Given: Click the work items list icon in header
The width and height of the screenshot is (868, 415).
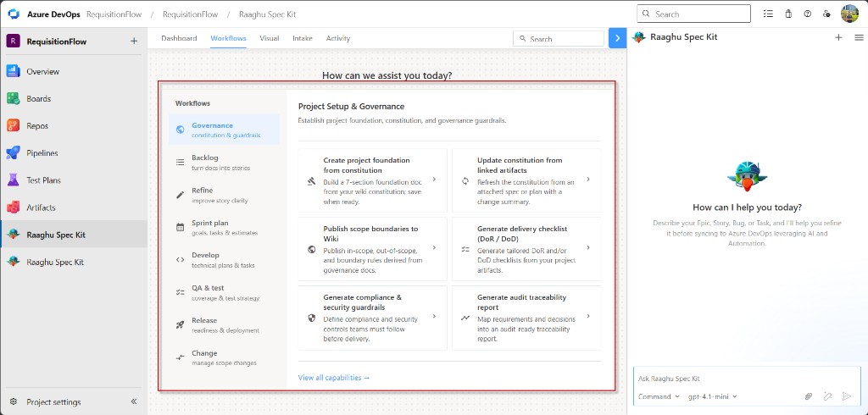Looking at the screenshot, I should tap(768, 14).
